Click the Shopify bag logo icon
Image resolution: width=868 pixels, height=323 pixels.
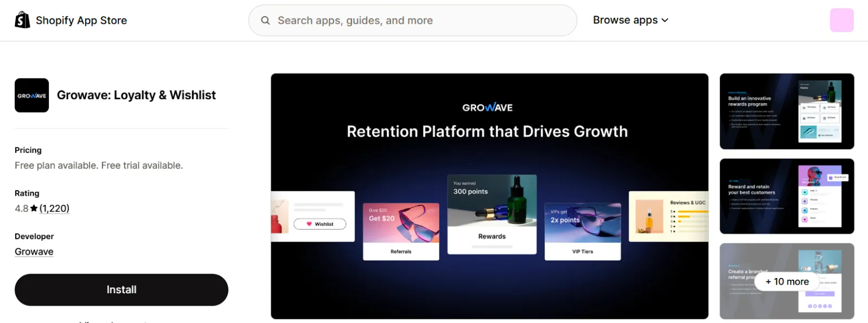click(22, 20)
